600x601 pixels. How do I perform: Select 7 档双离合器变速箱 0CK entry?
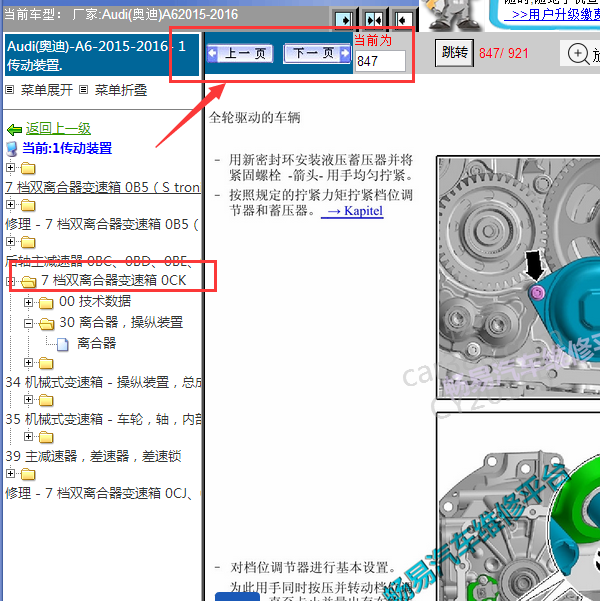[113, 281]
